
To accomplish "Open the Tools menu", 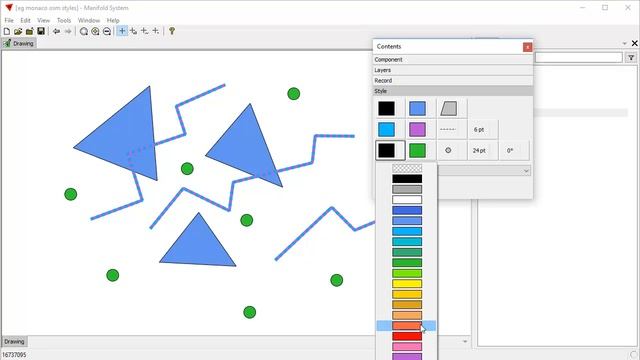I will point(64,20).
